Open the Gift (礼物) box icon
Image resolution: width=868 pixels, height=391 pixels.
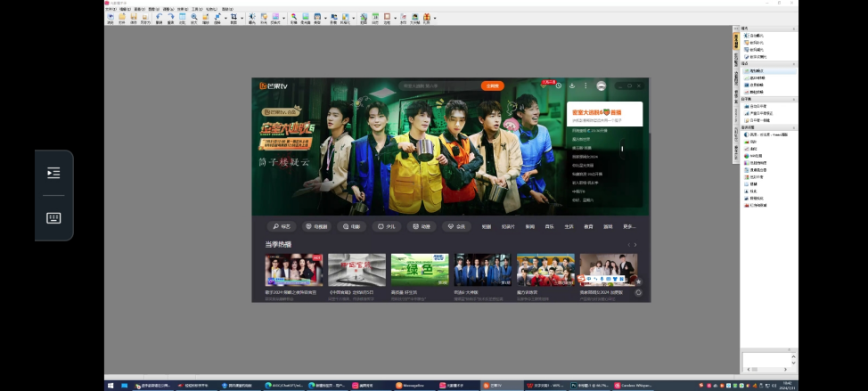426,19
